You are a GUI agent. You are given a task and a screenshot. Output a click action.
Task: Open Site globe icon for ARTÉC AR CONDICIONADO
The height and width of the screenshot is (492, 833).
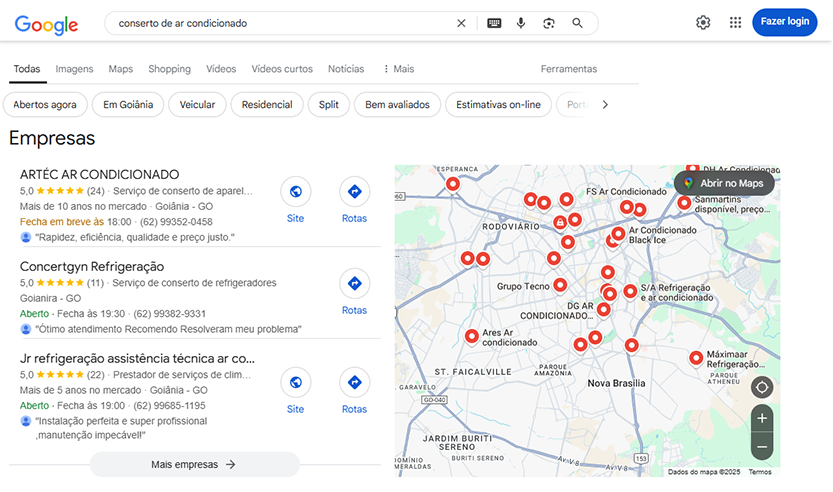coord(295,192)
